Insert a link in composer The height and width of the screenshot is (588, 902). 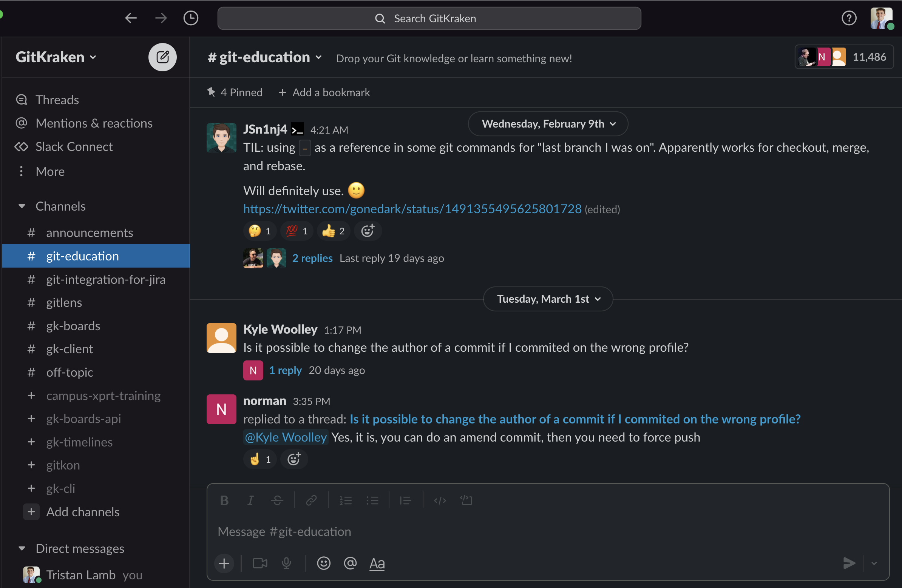coord(311,500)
